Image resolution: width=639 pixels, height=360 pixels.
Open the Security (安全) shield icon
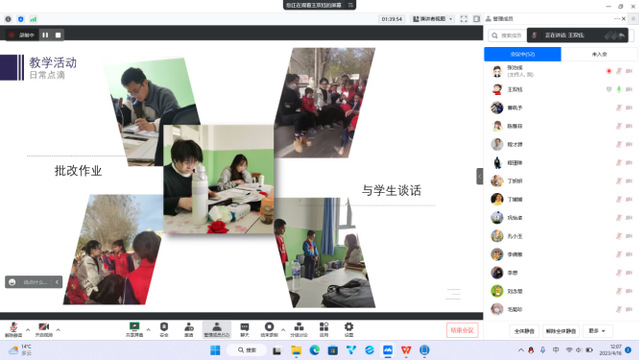[x=164, y=329]
